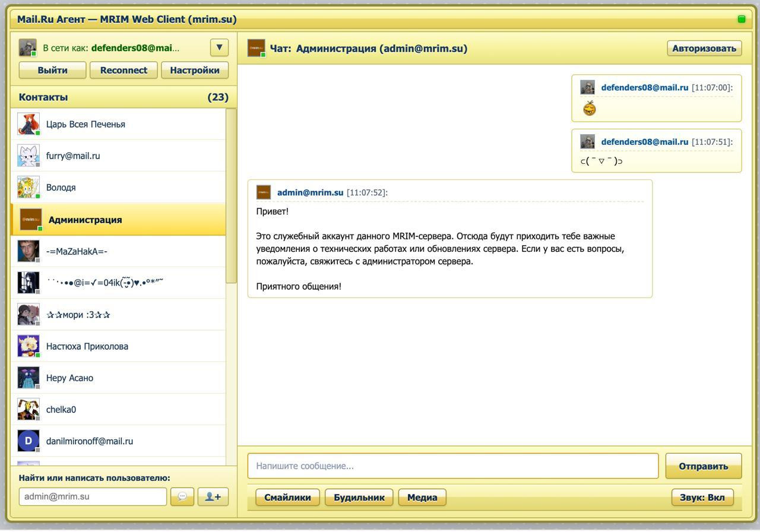The width and height of the screenshot is (760, 532).
Task: Click the contacts list scrollbar
Action: pos(231,196)
